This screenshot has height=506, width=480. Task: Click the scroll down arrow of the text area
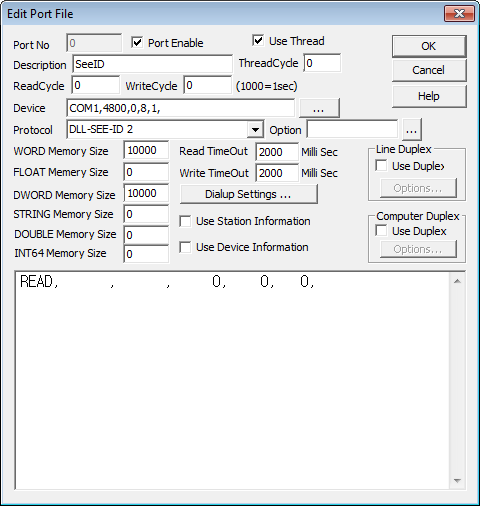pos(457,480)
